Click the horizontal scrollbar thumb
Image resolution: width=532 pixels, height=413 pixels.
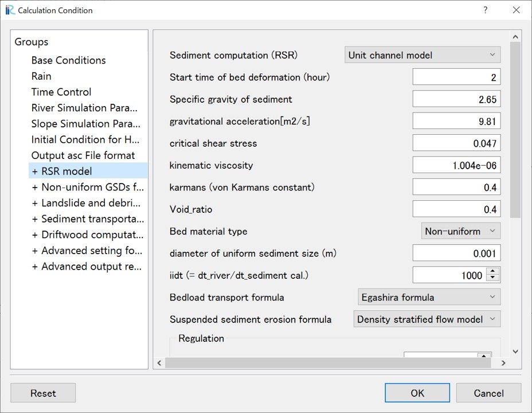328,363
